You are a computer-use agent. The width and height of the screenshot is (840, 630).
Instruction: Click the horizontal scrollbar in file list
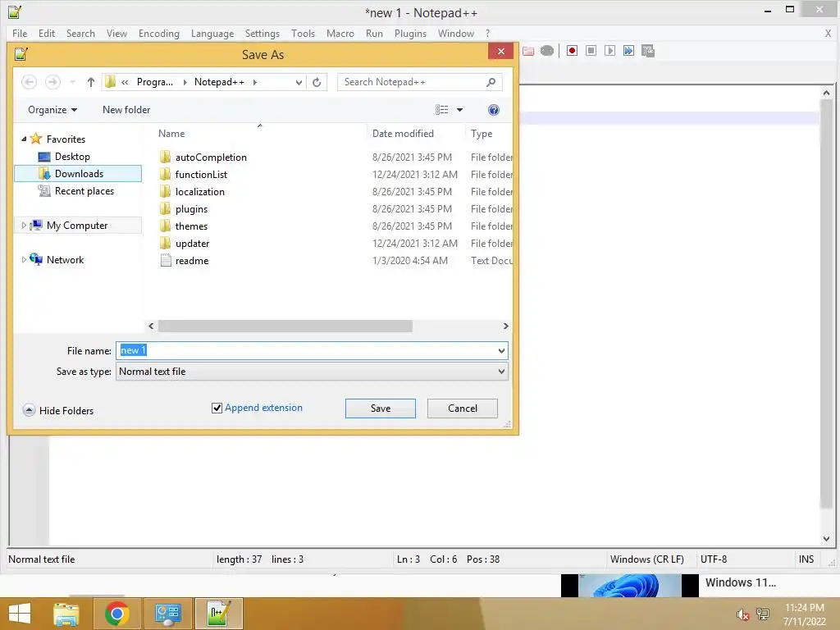click(285, 326)
